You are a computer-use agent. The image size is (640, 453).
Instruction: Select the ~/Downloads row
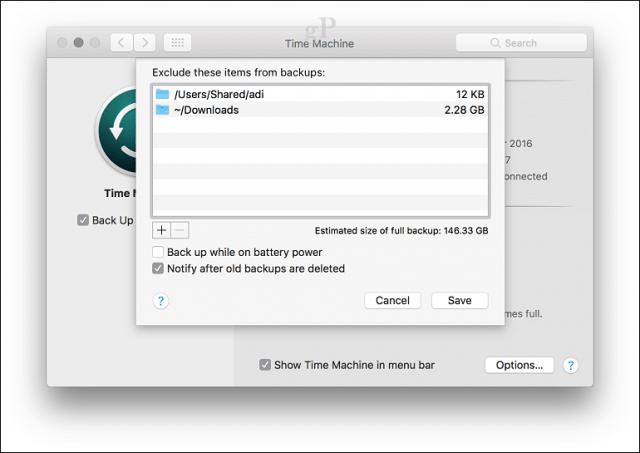pos(320,110)
